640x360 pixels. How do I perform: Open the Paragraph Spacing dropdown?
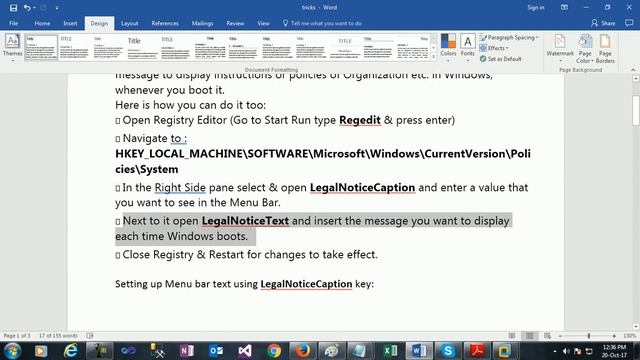pyautogui.click(x=509, y=38)
